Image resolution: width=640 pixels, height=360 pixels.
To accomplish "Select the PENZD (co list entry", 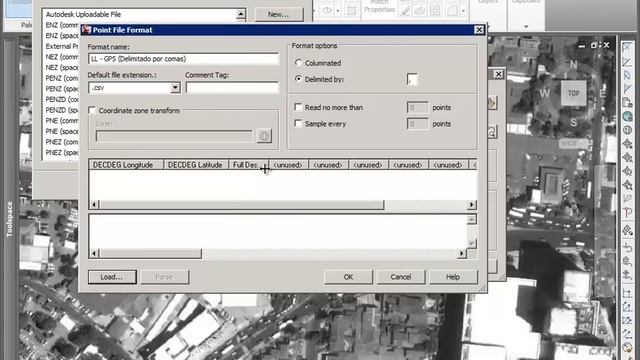I will pos(62,99).
